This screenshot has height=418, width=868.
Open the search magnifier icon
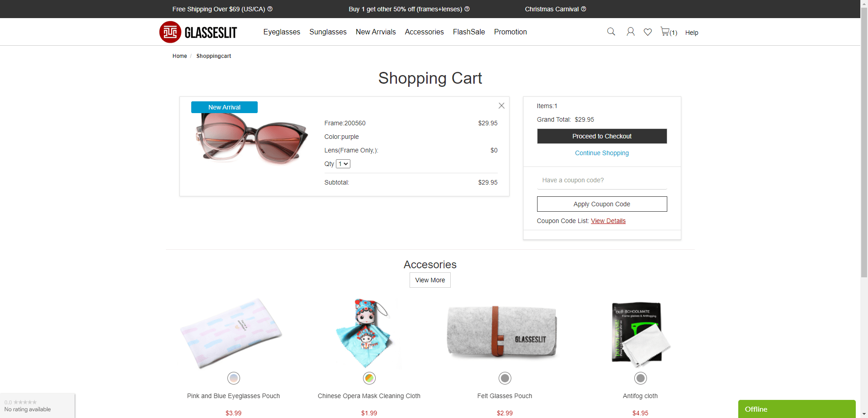tap(611, 32)
